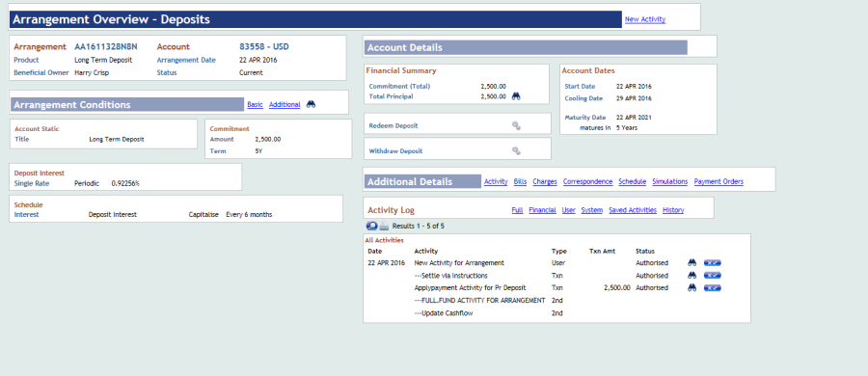Run the Withdraw Deposit gear icon
The width and height of the screenshot is (868, 376).
[516, 150]
